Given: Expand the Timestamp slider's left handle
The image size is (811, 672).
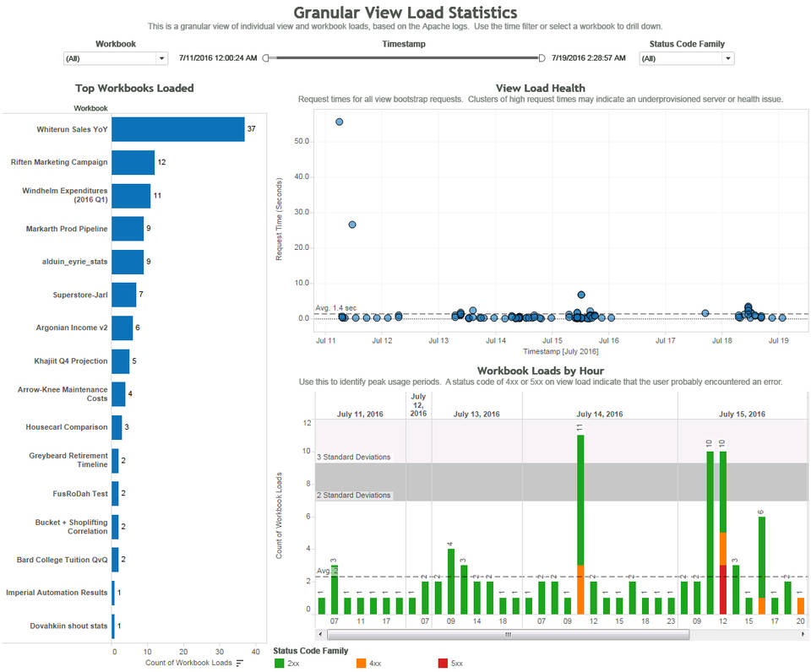Looking at the screenshot, I should pos(266,57).
